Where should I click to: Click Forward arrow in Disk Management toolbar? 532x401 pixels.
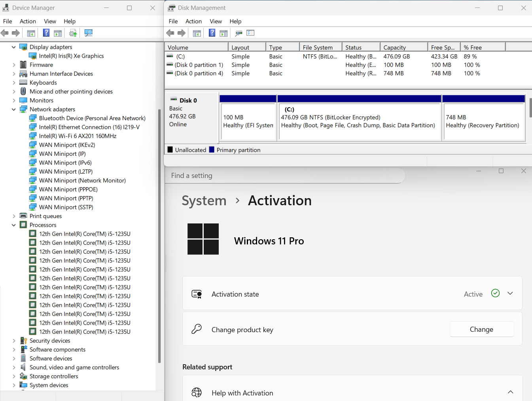(182, 33)
